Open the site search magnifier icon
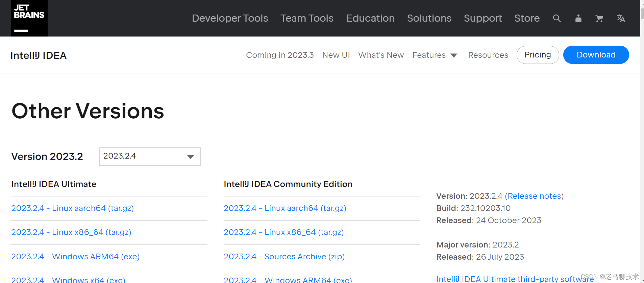Screen dimensions: 644x283 (x=557, y=19)
